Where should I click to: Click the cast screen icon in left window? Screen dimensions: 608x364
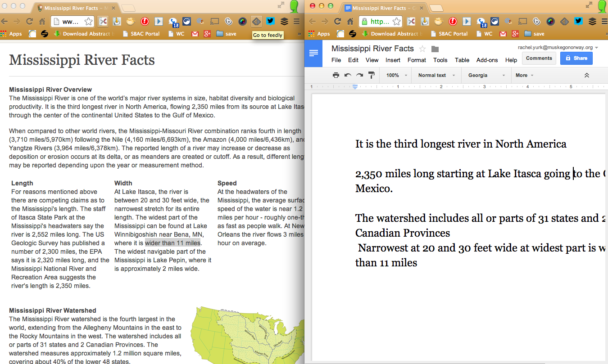point(215,21)
